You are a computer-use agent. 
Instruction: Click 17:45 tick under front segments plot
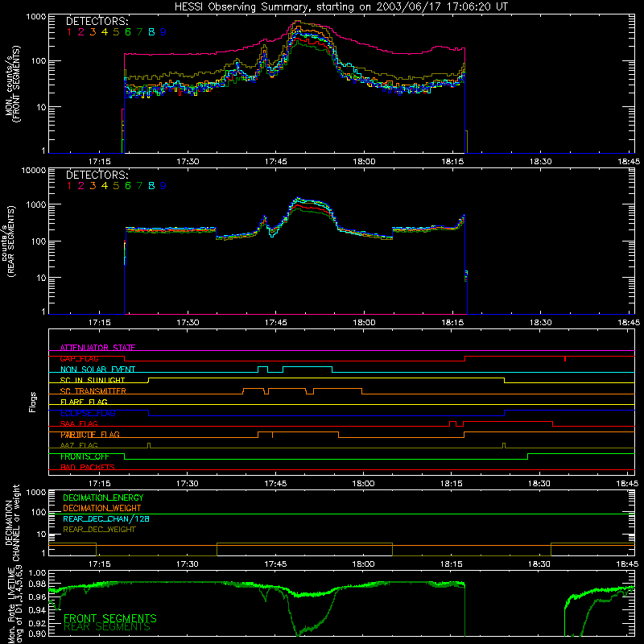275,162
